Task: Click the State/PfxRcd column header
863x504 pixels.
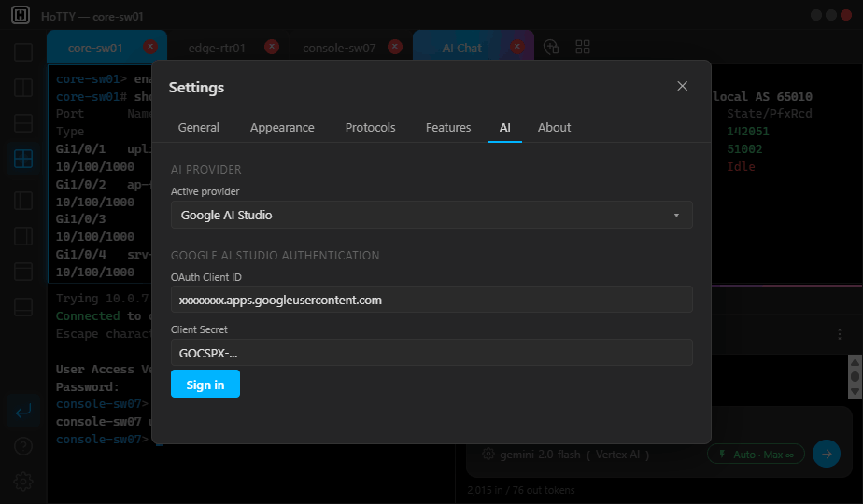Action: [769, 114]
